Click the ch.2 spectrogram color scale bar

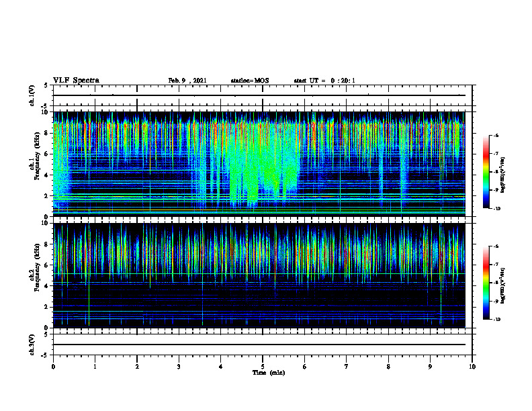pos(486,283)
